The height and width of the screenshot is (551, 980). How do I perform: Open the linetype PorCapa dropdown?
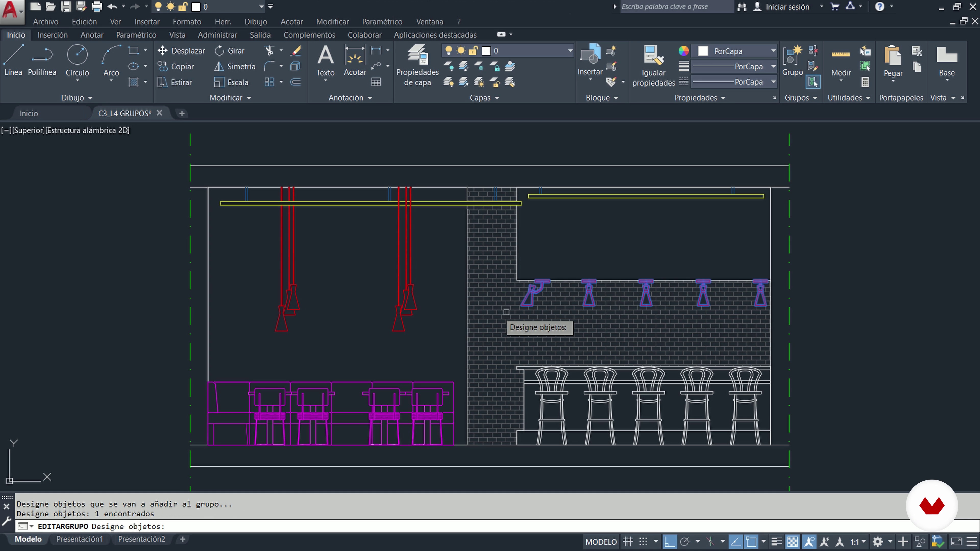tap(773, 82)
